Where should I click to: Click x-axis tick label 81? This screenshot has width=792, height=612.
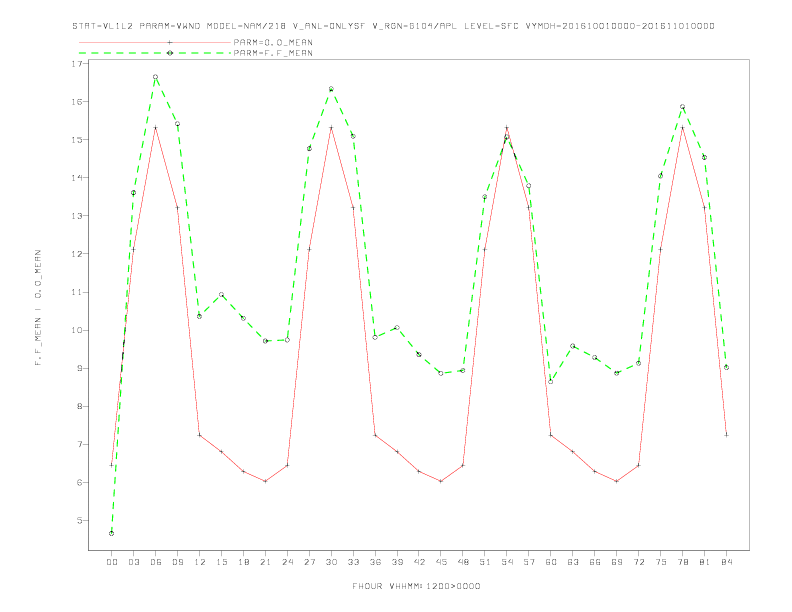click(x=705, y=562)
